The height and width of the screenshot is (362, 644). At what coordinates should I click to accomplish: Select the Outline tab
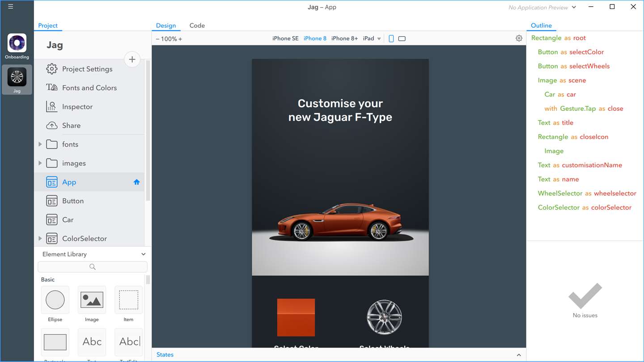point(541,25)
